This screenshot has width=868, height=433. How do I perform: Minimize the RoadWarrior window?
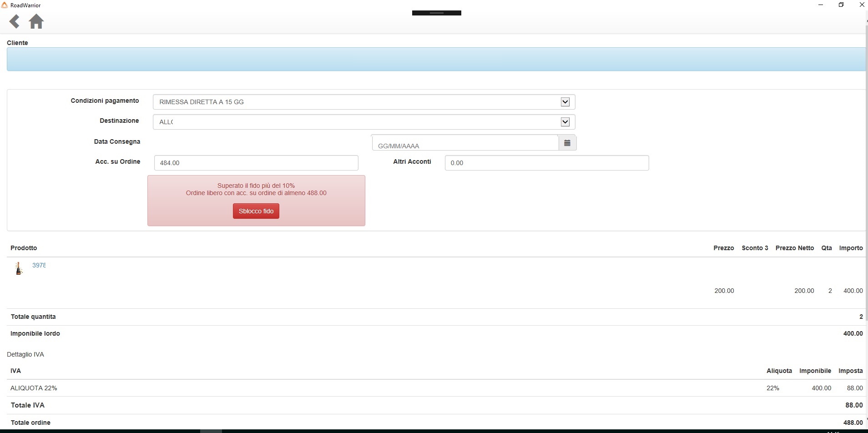(x=821, y=5)
